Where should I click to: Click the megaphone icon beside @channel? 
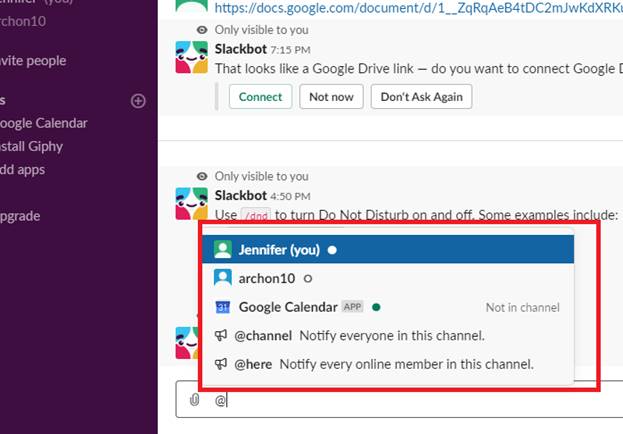(x=221, y=335)
